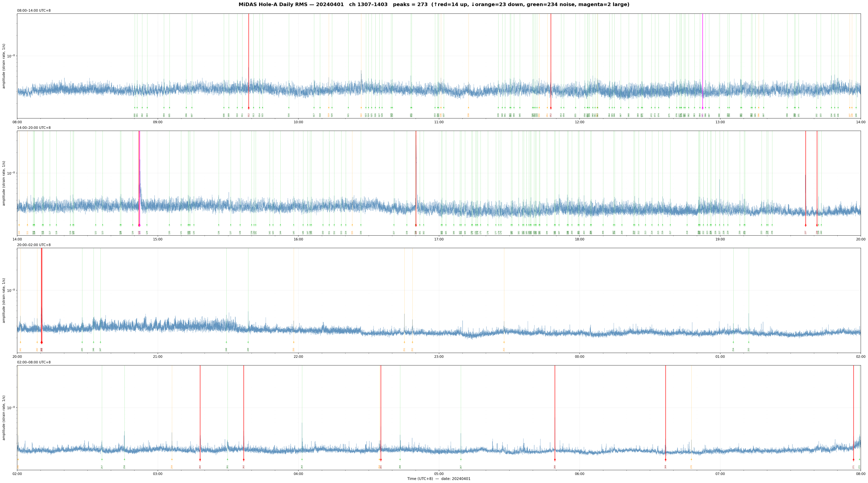This screenshot has height=483, width=868.
Task: Click the red peak marker labeled 262
Action: (x=244, y=459)
